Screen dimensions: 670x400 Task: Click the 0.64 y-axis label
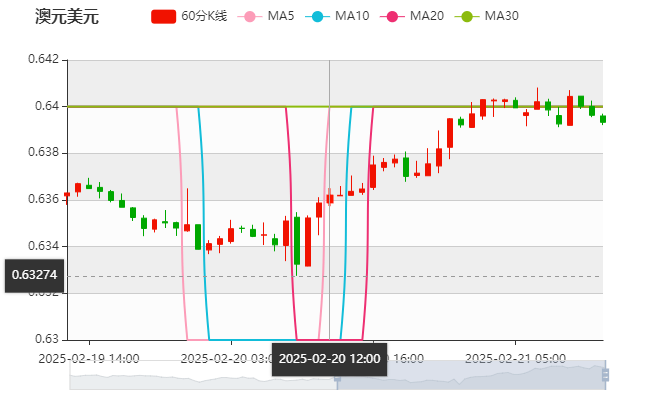[47, 106]
